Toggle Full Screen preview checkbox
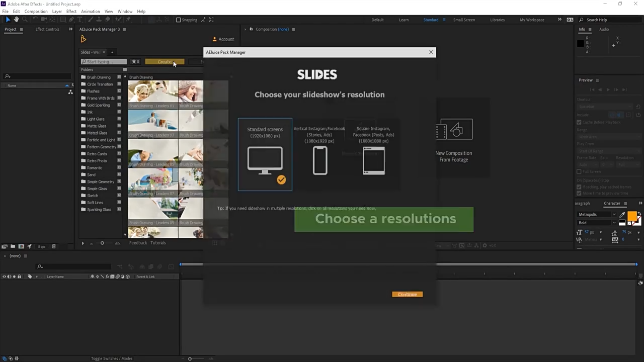 579,172
